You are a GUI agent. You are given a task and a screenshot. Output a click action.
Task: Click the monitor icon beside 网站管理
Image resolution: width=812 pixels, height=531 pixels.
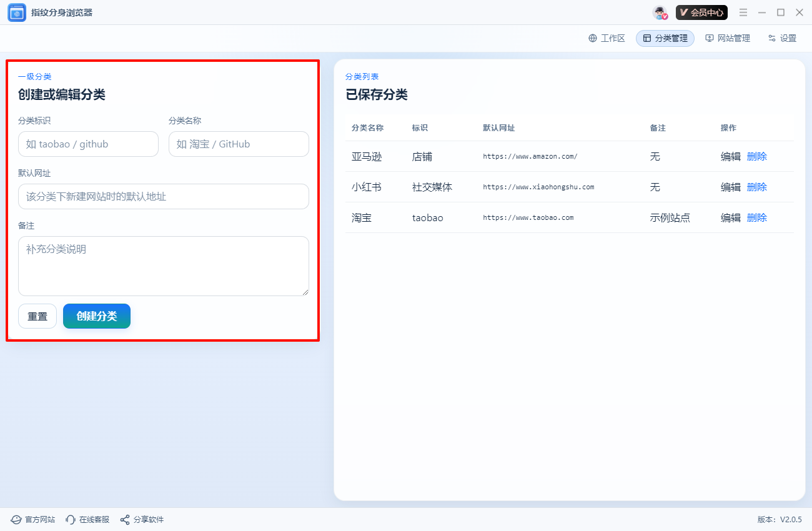tap(710, 38)
